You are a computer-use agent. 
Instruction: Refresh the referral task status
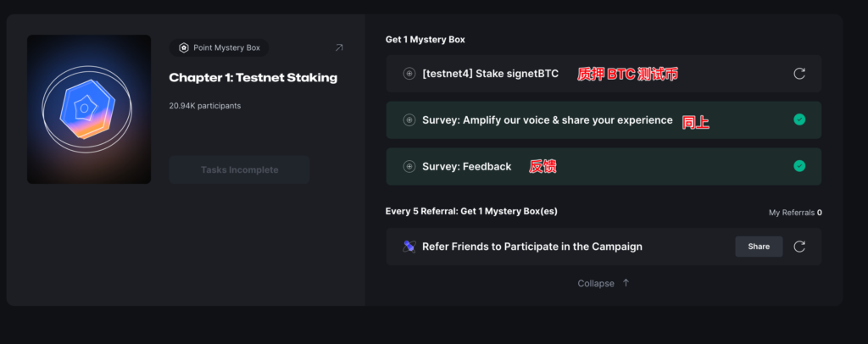click(798, 247)
